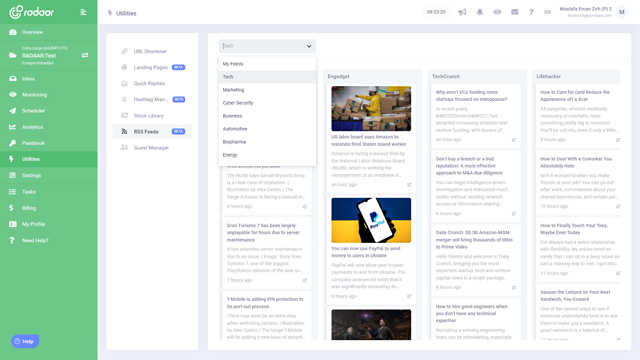Open Guest Manager utility
Viewport: 640px width, 360px height.
(152, 148)
